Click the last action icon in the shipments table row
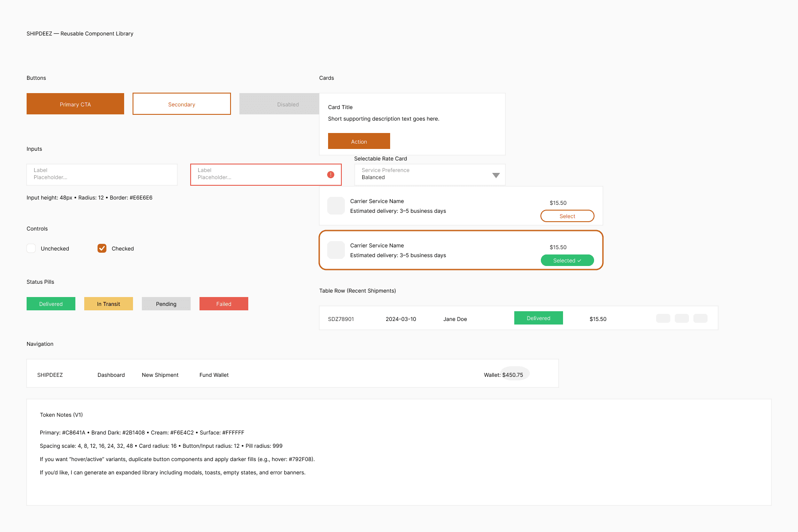The width and height of the screenshot is (798, 532). [700, 318]
